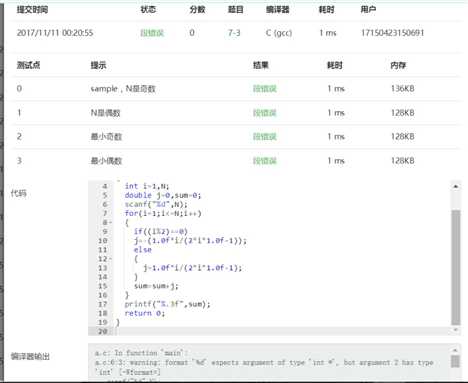Click the 分数 column header

coord(197,10)
